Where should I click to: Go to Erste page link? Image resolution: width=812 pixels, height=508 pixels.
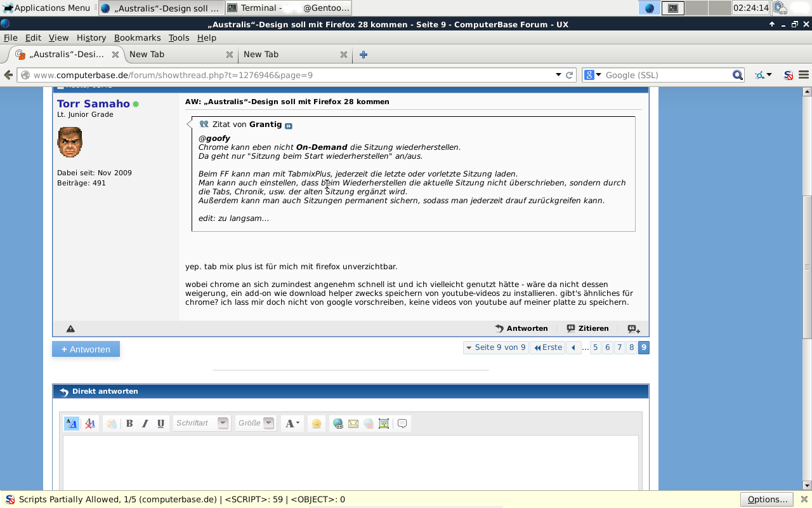pos(548,347)
